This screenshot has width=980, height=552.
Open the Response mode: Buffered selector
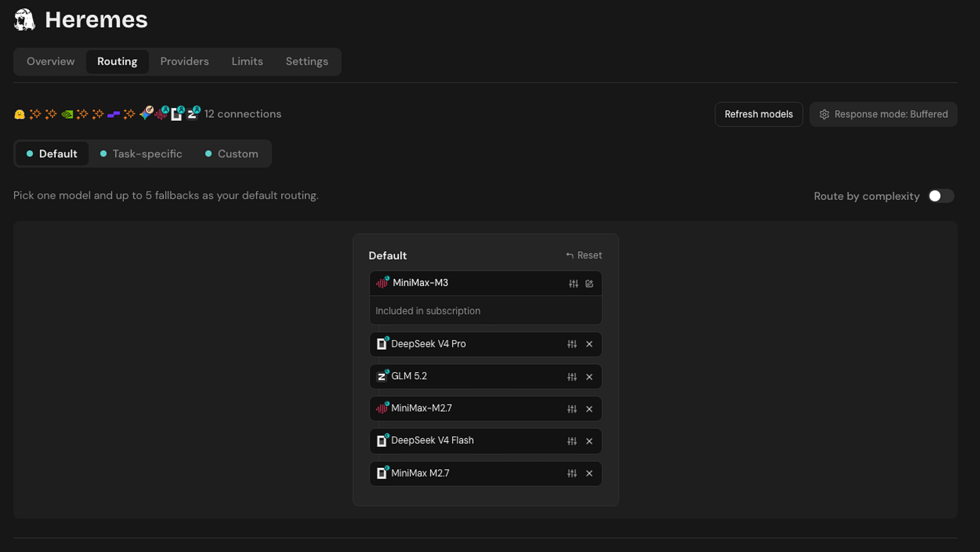pos(883,114)
